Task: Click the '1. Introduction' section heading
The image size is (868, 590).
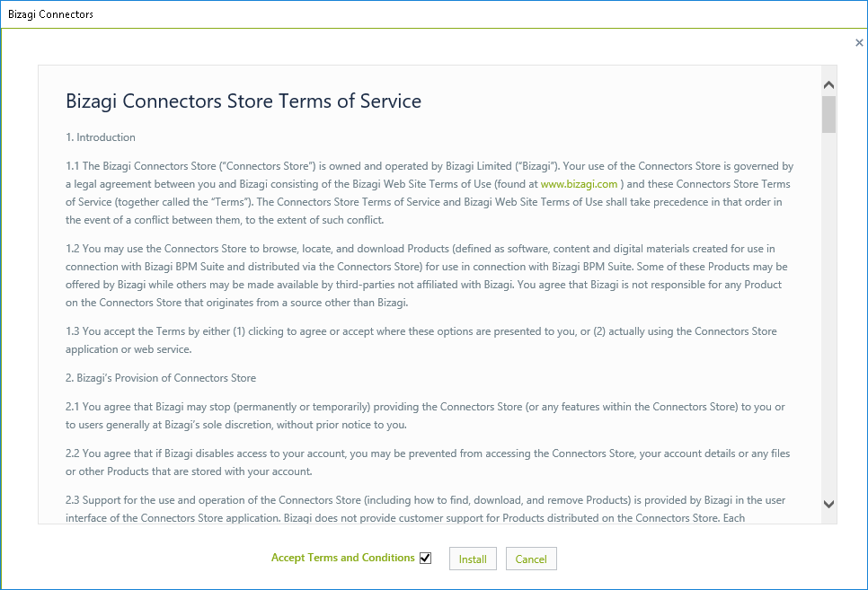Action: [x=101, y=137]
